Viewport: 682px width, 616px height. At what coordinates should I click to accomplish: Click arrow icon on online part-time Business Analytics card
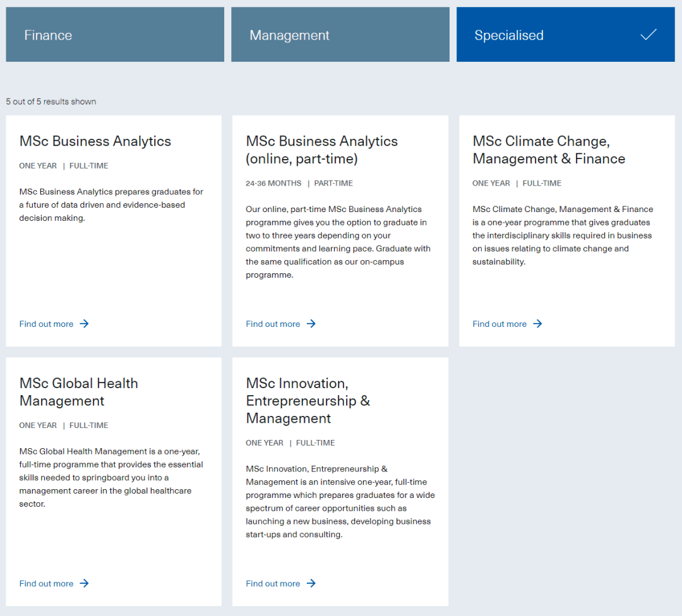[311, 324]
